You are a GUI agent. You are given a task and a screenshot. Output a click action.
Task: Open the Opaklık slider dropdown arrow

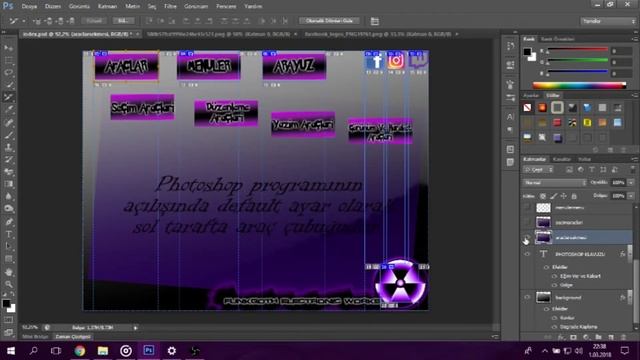click(x=631, y=182)
